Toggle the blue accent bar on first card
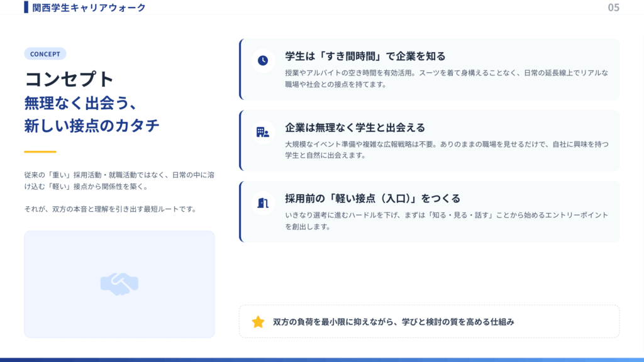This screenshot has height=362, width=644. 240,69
